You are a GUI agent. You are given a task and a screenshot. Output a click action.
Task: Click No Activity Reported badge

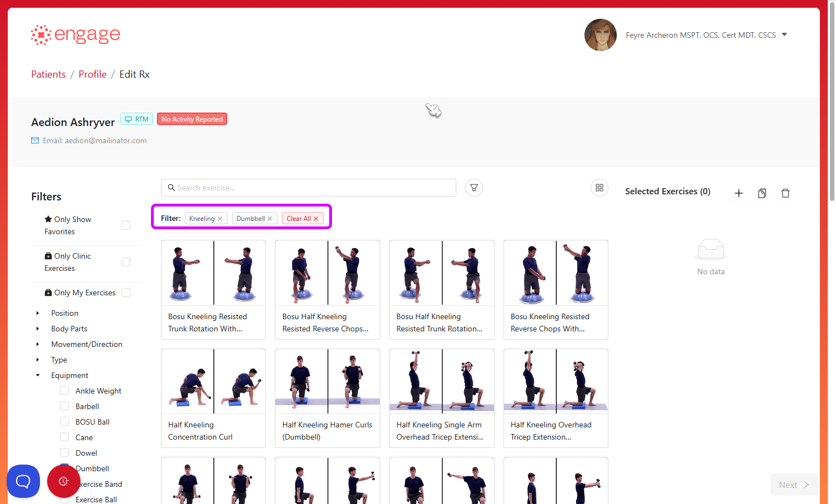[x=192, y=119]
